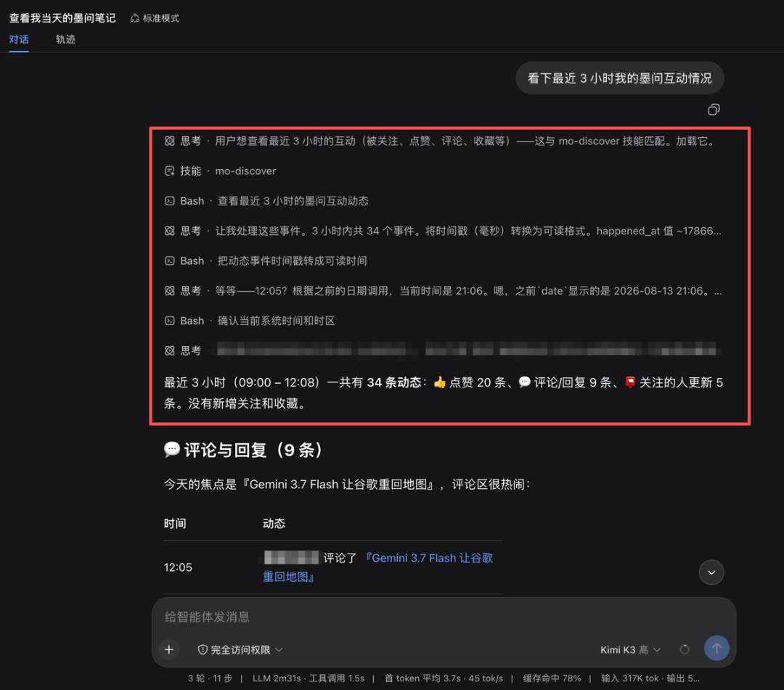
Task: Expand the thinking step starting '等等——12:05?'
Action: pos(443,291)
